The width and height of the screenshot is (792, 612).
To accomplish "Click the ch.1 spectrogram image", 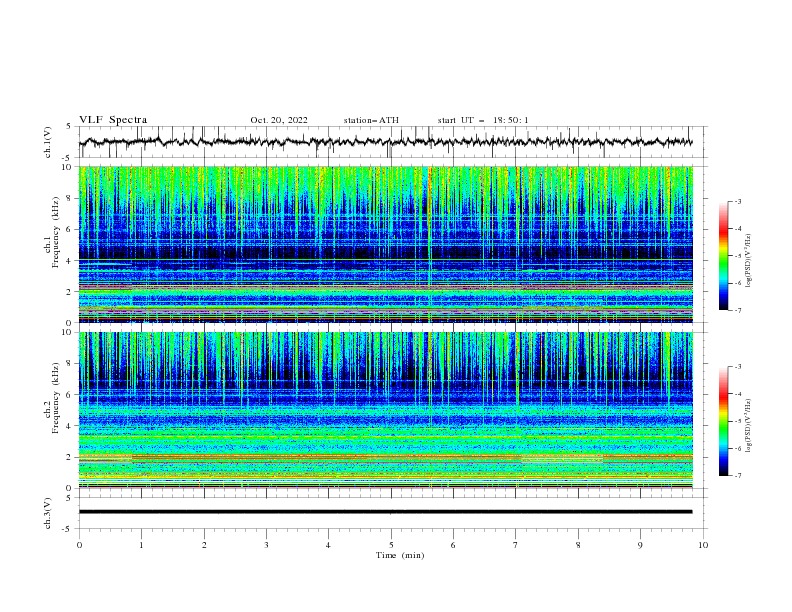I will (x=386, y=244).
